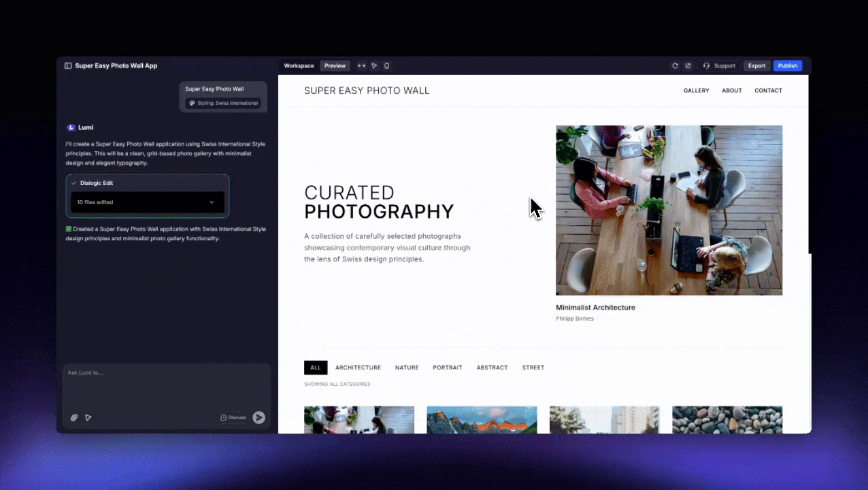Viewport: 868px width, 490px height.
Task: Open the pebbles gallery thumbnail
Action: coord(727,420)
